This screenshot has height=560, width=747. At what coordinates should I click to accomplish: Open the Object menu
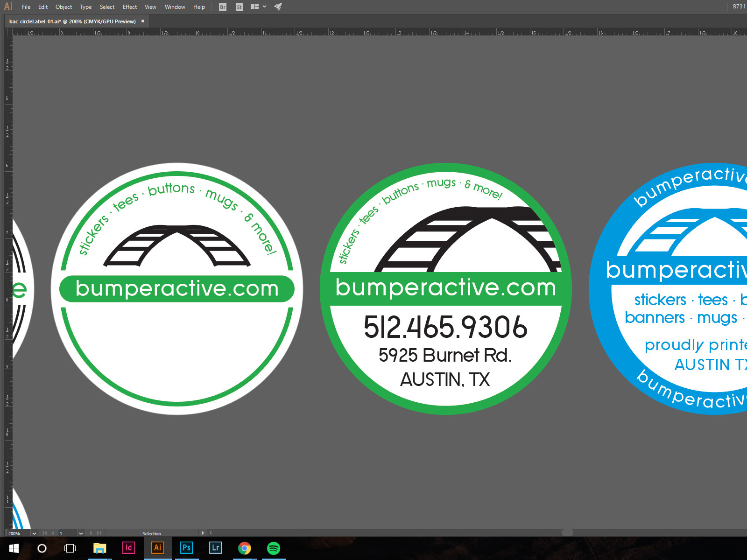pos(63,7)
